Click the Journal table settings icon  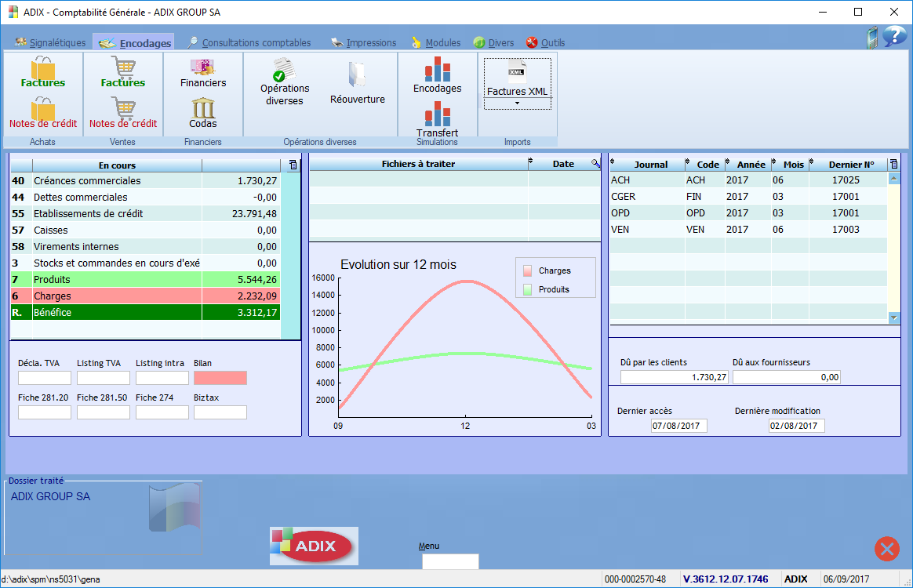(894, 164)
